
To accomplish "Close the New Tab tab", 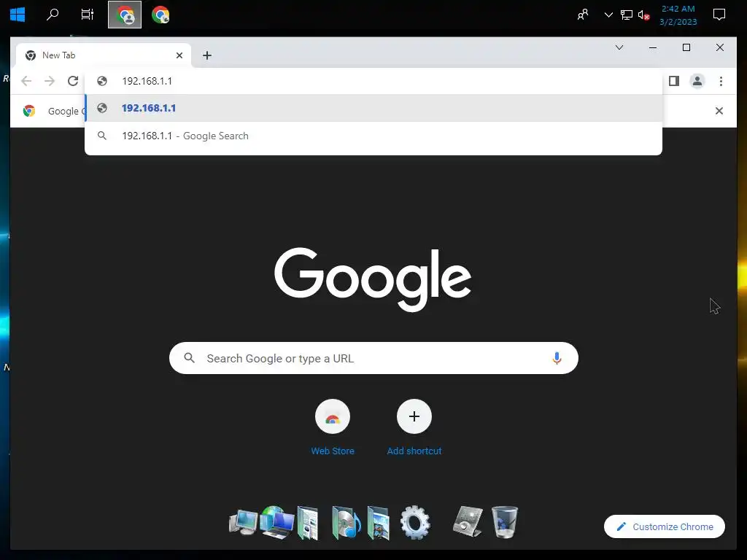I will [x=179, y=55].
